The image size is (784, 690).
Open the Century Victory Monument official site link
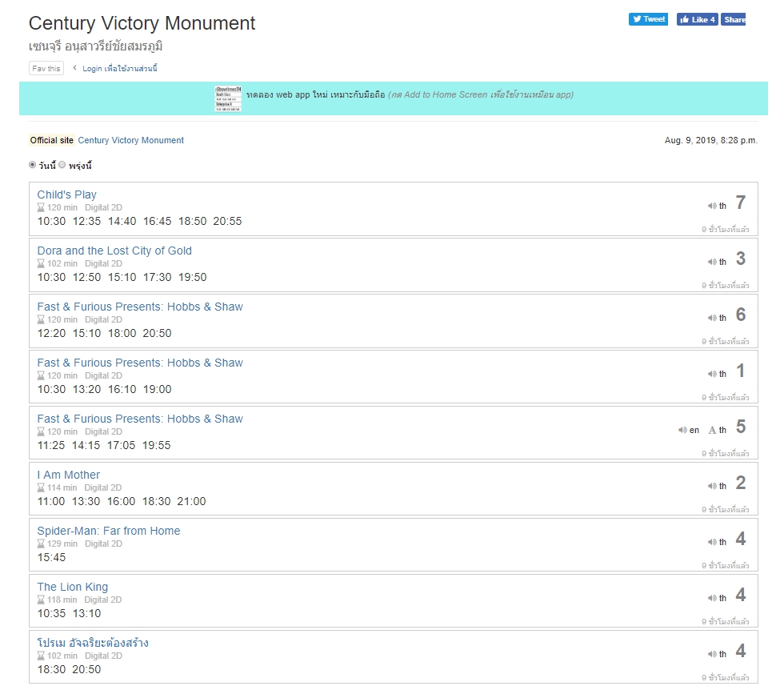130,140
